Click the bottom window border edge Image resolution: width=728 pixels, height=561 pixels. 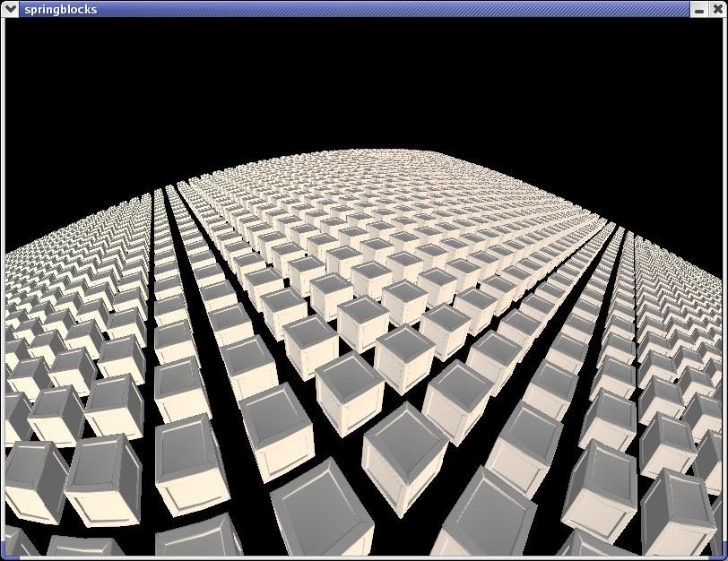click(x=359, y=558)
